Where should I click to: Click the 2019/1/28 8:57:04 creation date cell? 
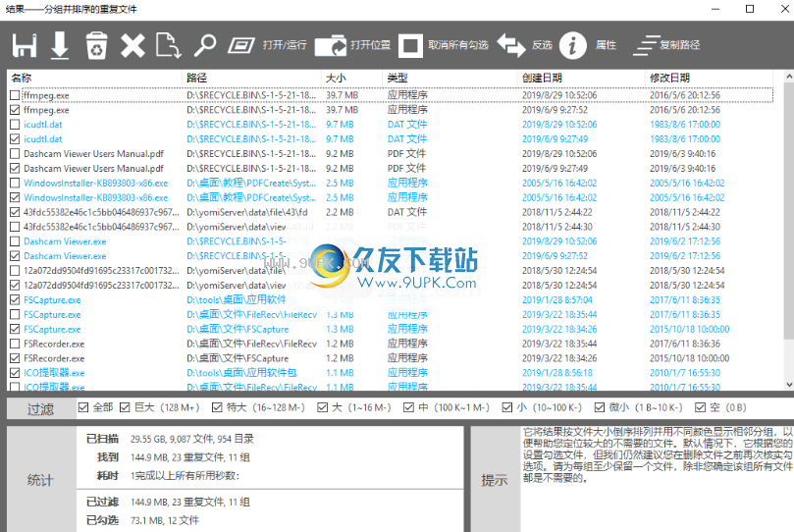pos(557,300)
